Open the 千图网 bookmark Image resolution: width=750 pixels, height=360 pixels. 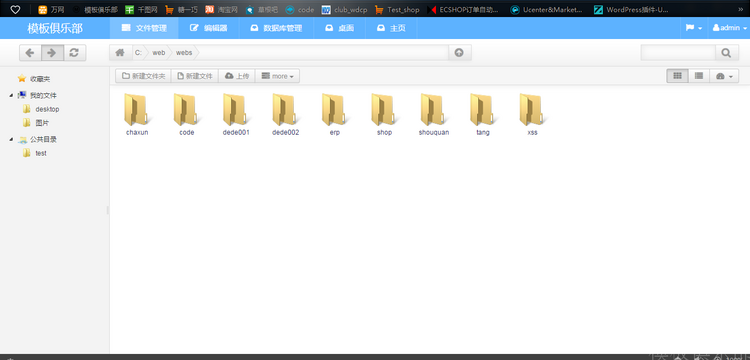click(143, 9)
